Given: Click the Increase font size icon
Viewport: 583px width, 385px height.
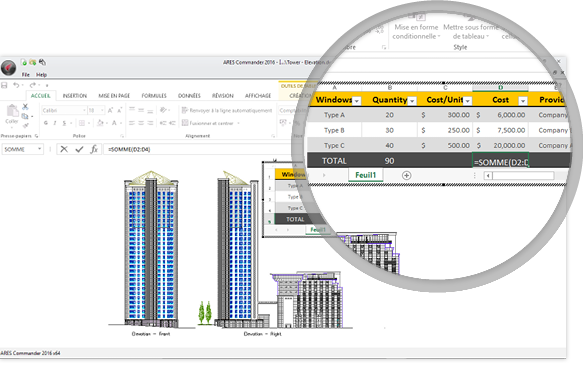Looking at the screenshot, I should pos(110,110).
